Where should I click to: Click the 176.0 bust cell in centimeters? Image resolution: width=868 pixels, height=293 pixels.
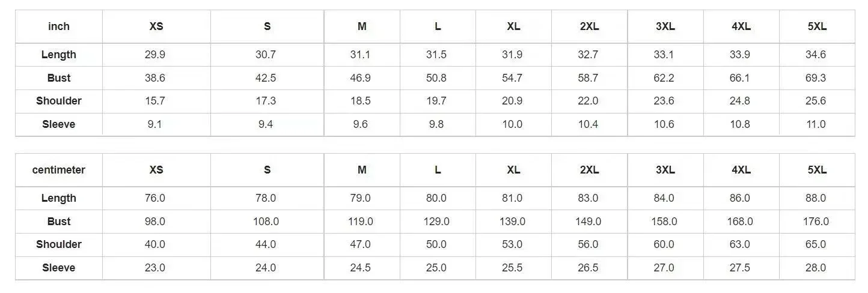816,222
